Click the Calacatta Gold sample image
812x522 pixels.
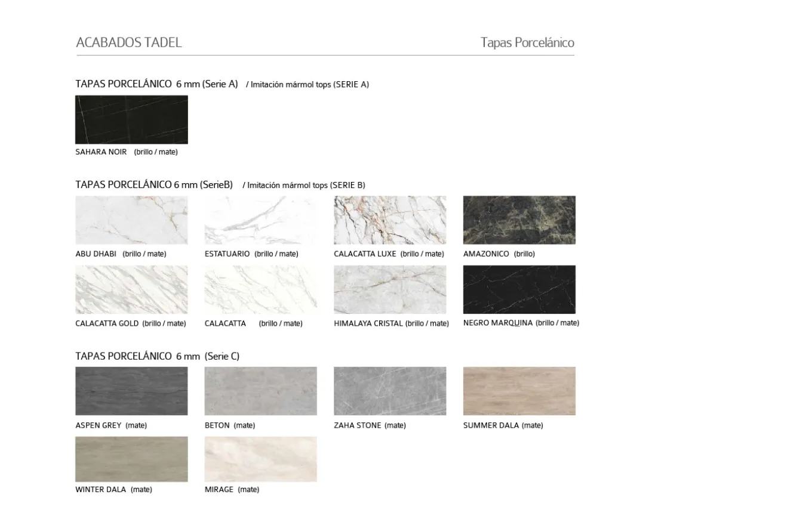pyautogui.click(x=131, y=289)
